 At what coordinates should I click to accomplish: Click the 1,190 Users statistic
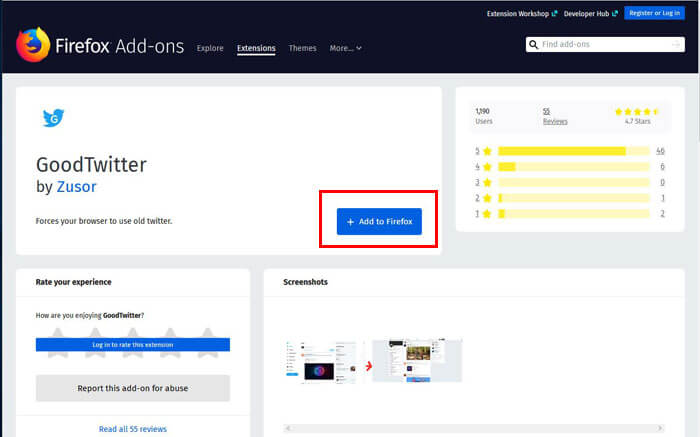483,116
